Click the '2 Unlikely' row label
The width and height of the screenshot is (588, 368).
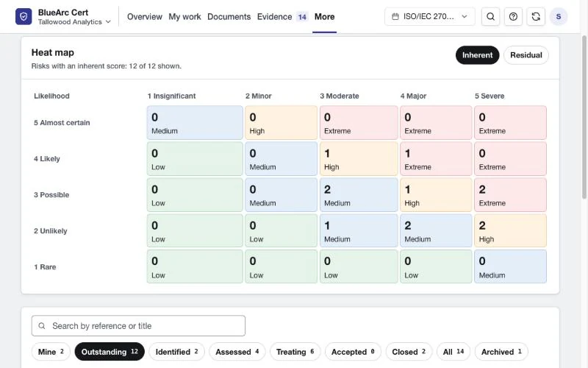point(50,230)
